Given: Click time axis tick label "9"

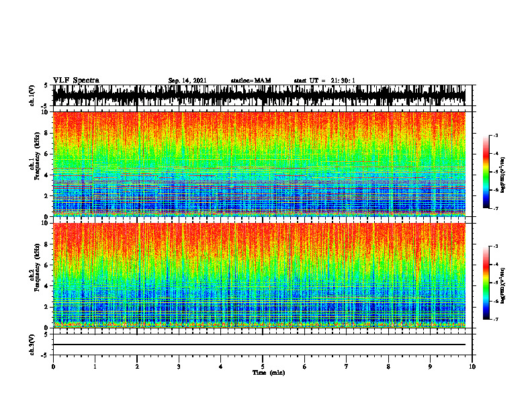Looking at the screenshot, I should coord(430,367).
